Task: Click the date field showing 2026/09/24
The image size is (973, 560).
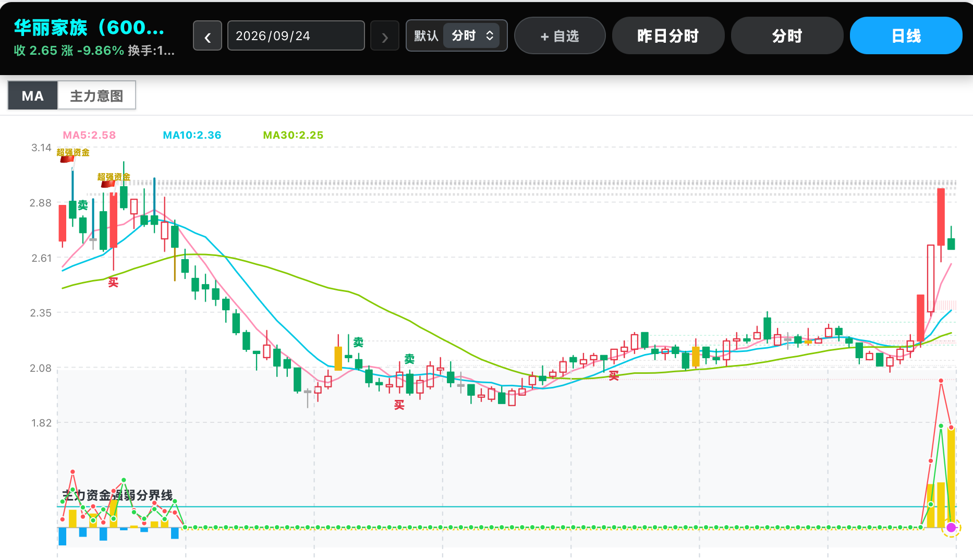Action: 296,36
